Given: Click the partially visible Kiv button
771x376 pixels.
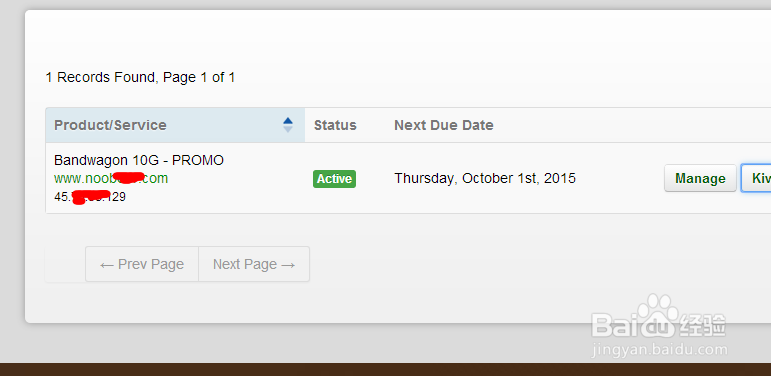Looking at the screenshot, I should coord(756,178).
